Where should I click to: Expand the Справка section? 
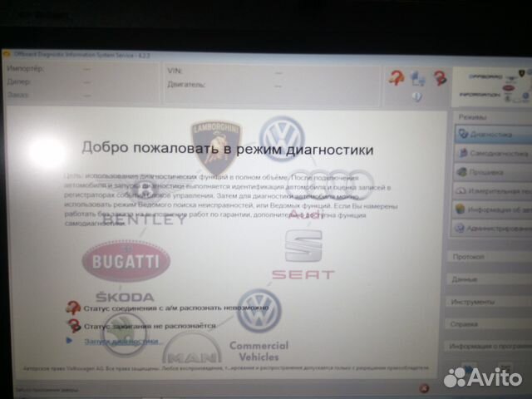click(488, 324)
